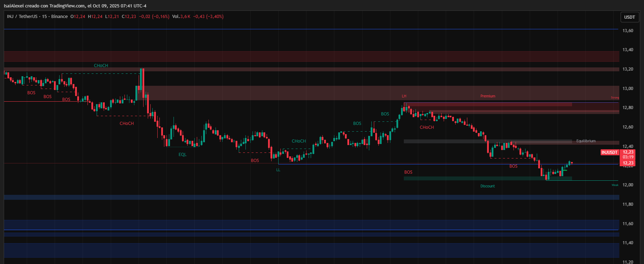
Task: Click the Vol. 3,6 K volume readout
Action: tap(181, 17)
